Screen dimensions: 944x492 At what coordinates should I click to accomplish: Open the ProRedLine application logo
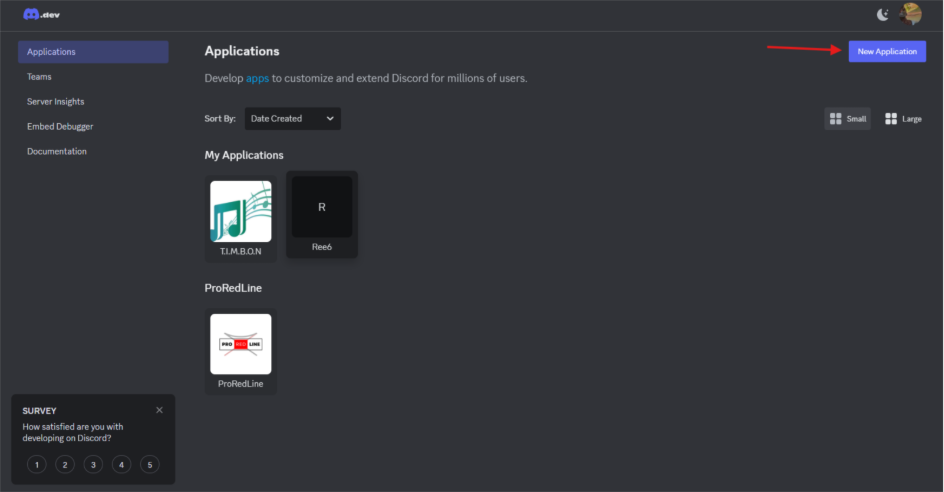point(241,344)
